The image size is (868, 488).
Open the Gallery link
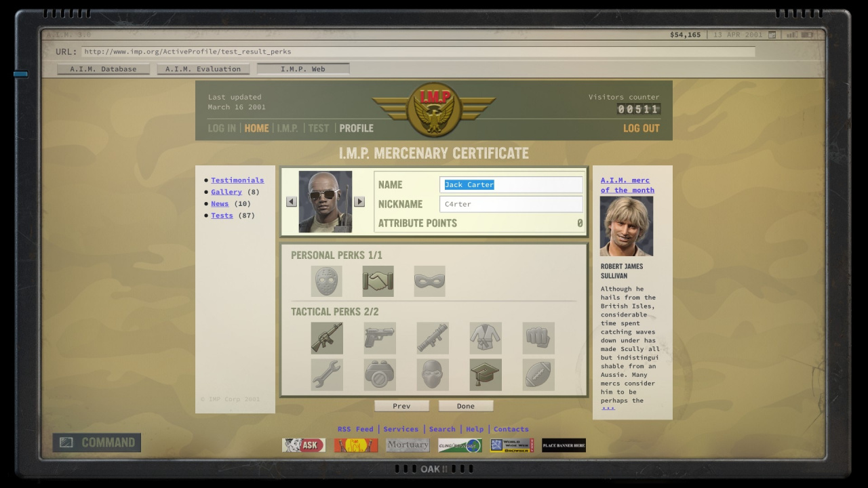(226, 192)
